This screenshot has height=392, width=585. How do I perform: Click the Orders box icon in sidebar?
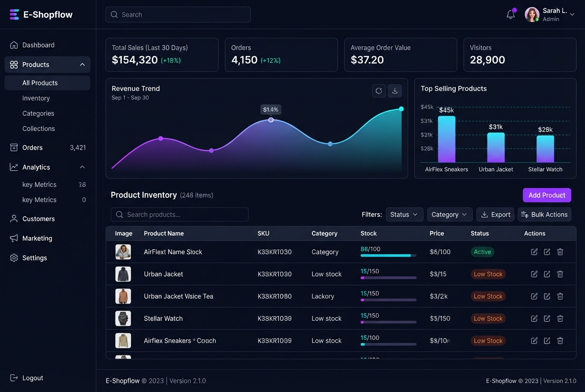click(x=14, y=147)
